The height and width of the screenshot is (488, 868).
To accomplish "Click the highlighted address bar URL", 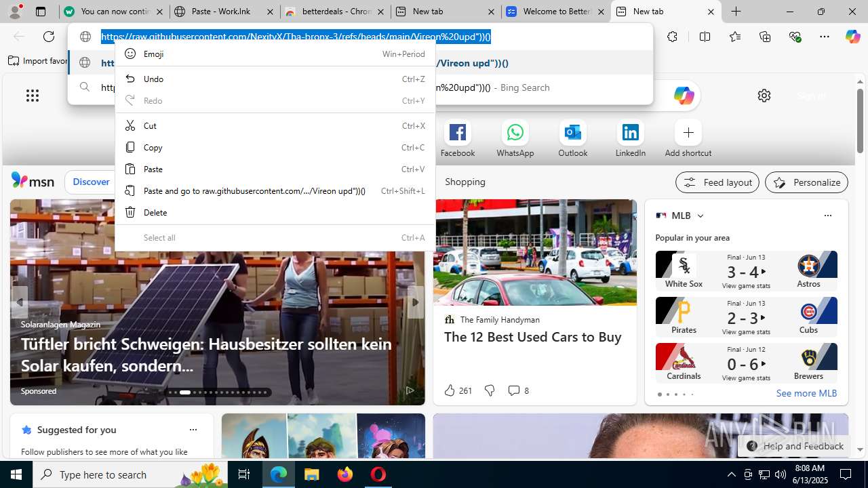I will pyautogui.click(x=296, y=37).
